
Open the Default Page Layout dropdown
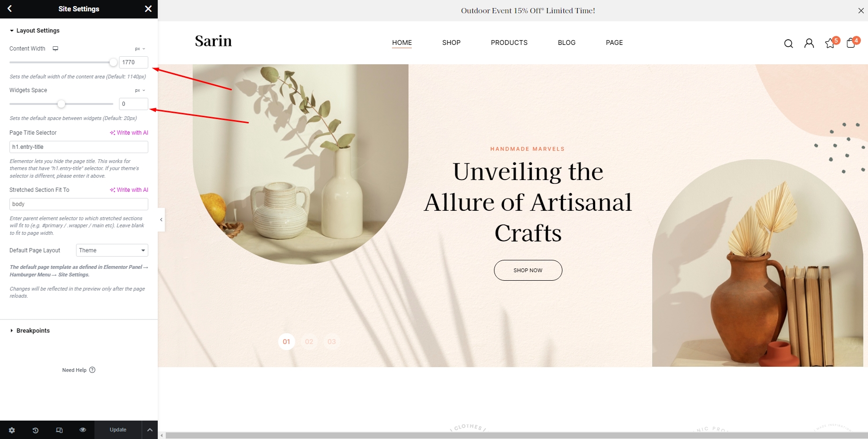coord(112,250)
